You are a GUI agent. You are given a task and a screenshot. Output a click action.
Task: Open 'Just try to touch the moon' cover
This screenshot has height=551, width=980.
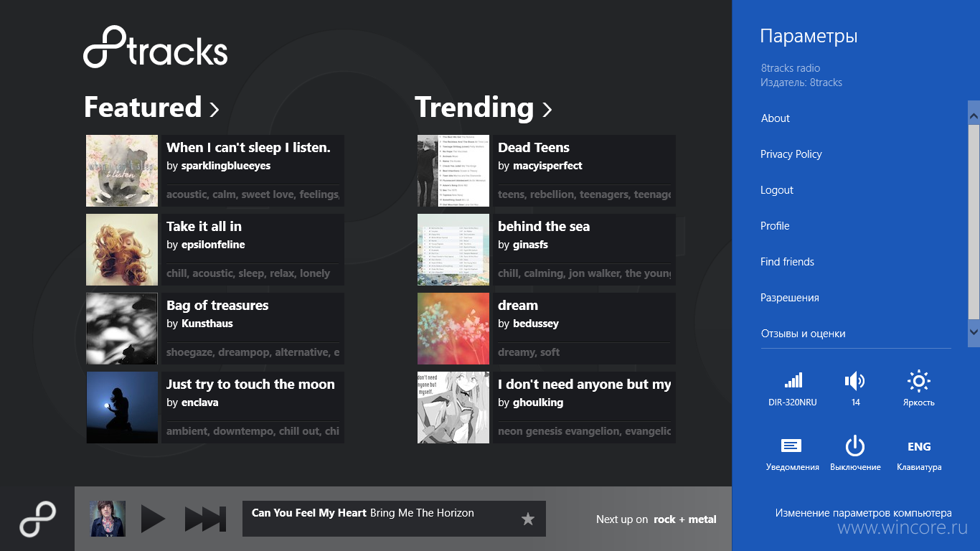[122, 408]
